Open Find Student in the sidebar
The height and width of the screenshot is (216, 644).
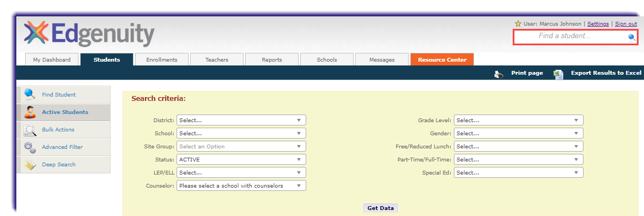[x=64, y=94]
